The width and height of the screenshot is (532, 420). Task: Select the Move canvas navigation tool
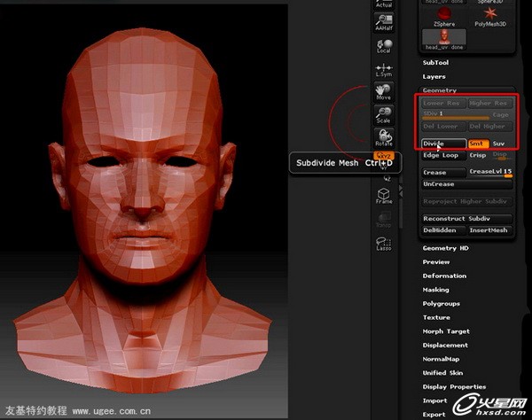pyautogui.click(x=384, y=92)
